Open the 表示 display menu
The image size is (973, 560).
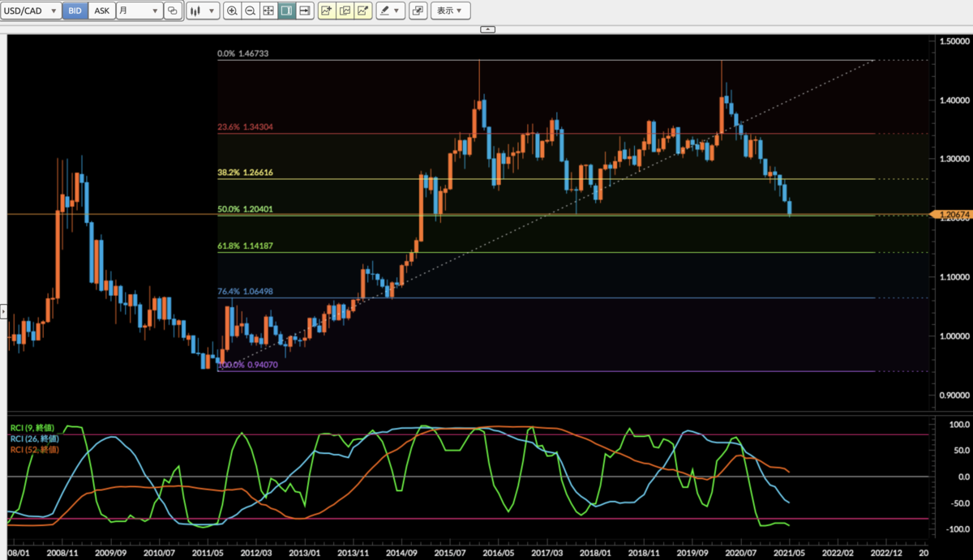(449, 11)
